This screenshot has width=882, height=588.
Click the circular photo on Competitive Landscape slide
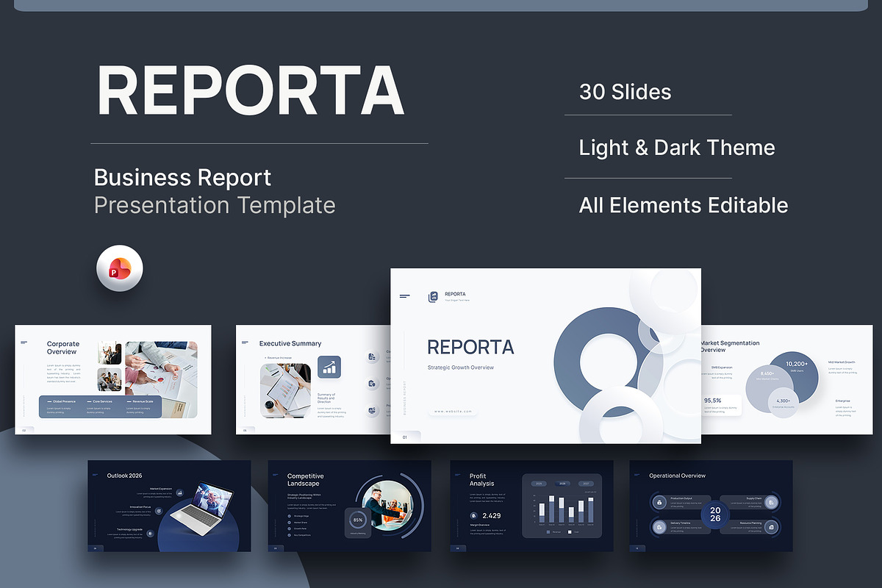[x=388, y=504]
